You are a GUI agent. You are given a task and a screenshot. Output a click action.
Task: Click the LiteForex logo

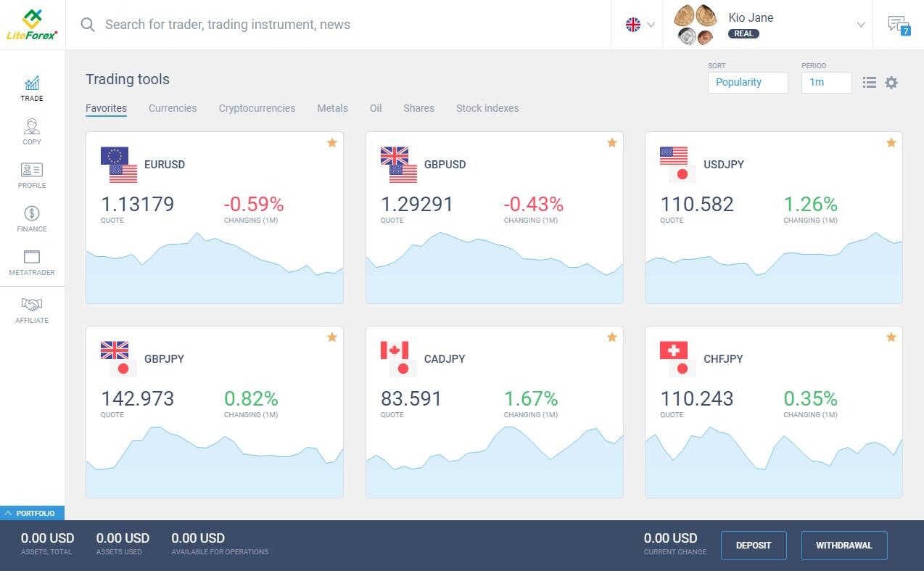click(x=32, y=25)
